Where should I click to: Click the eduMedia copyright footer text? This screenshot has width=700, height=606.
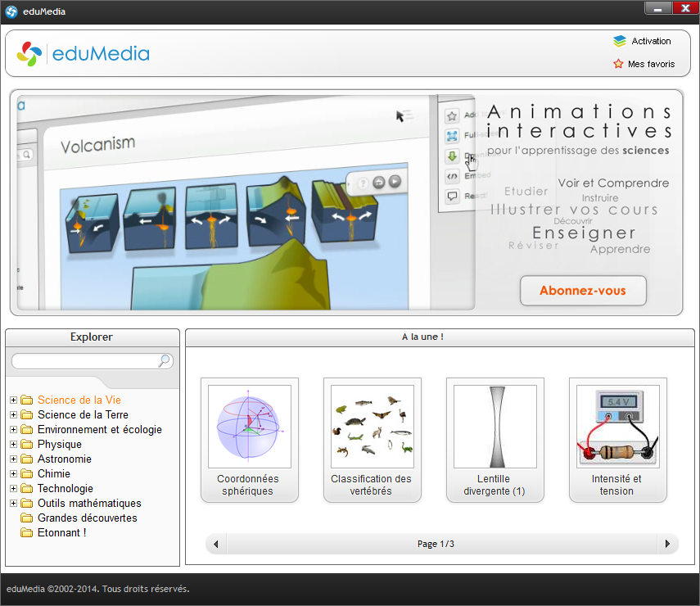click(97, 589)
